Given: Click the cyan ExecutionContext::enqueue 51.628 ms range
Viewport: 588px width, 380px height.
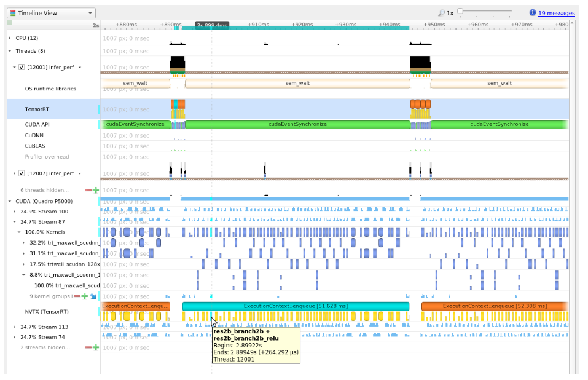Looking at the screenshot, I should (x=295, y=306).
